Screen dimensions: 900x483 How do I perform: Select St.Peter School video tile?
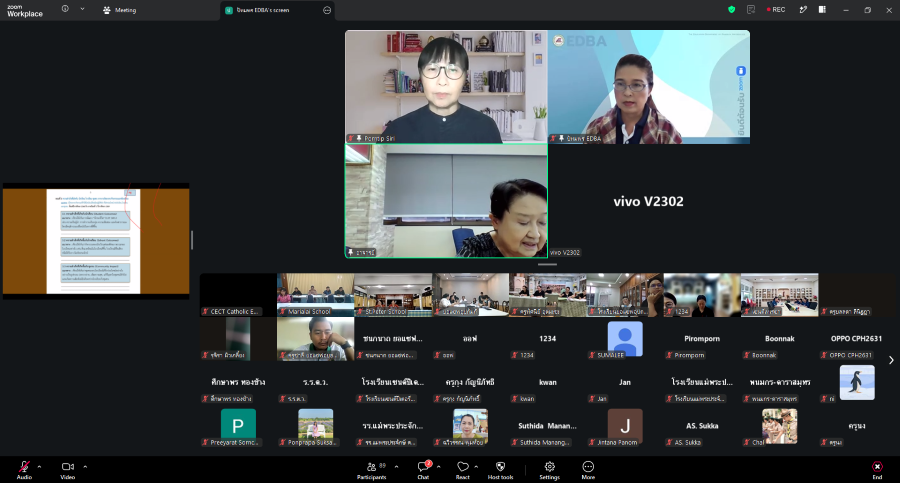tap(393, 295)
